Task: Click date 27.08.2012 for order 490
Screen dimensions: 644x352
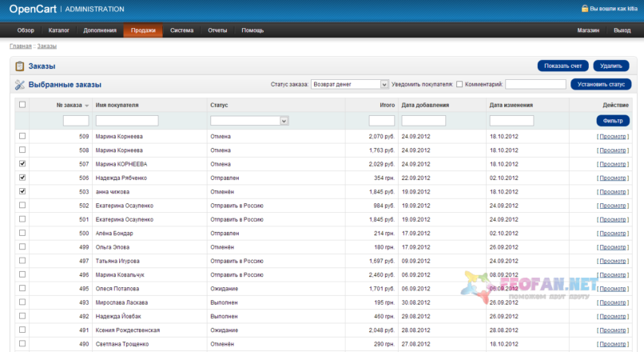Action: point(415,344)
